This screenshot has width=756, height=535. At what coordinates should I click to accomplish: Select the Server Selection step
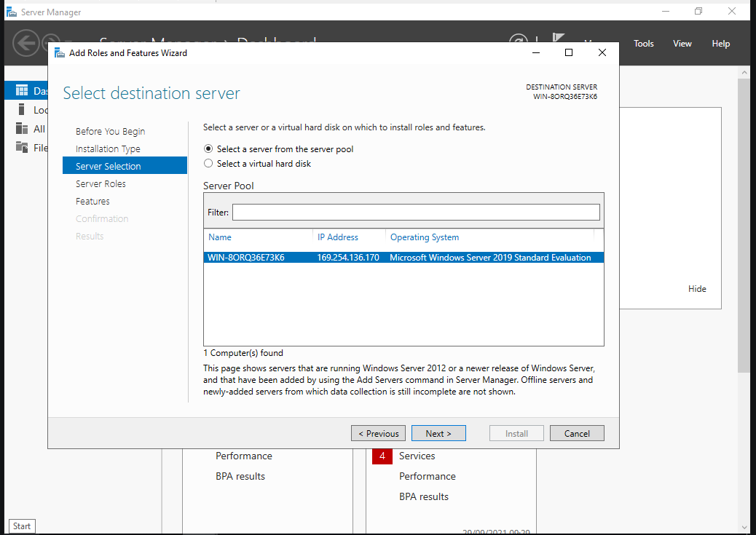pos(125,166)
